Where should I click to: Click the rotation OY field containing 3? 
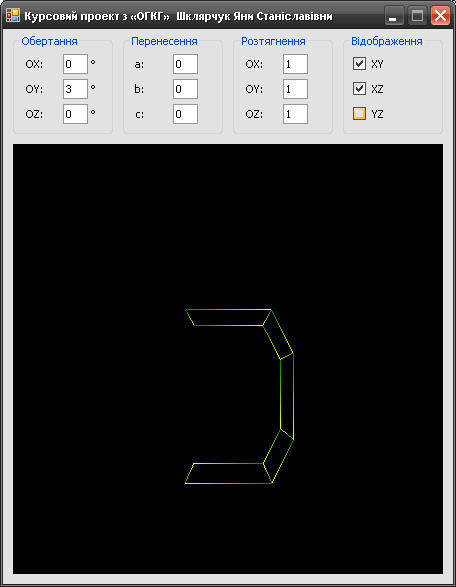75,89
